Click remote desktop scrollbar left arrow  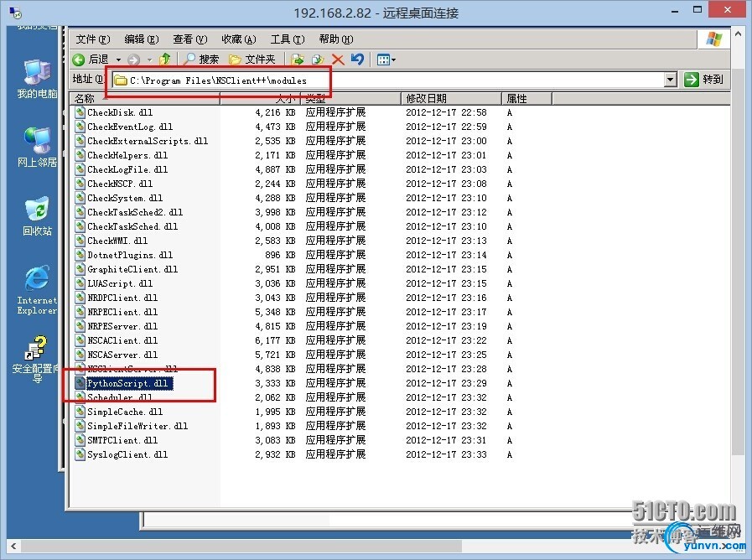point(13,546)
